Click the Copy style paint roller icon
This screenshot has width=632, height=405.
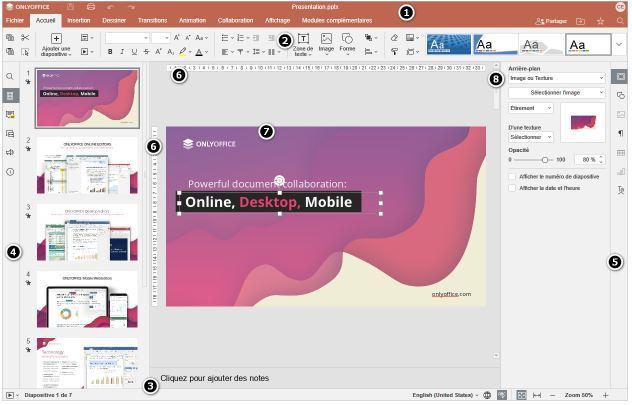click(394, 52)
